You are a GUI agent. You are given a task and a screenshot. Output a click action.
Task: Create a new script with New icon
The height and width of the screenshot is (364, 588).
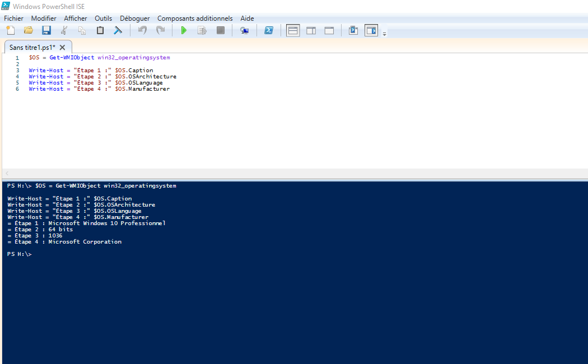tap(11, 30)
